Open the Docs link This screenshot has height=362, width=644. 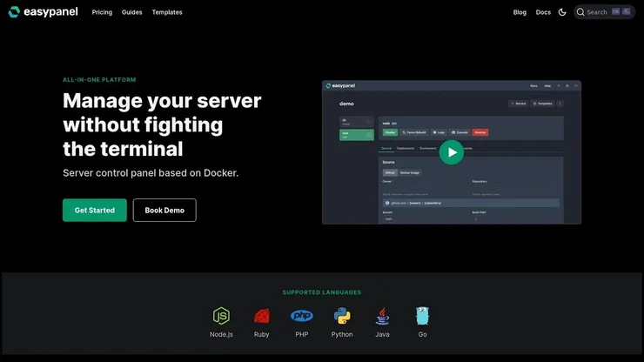(543, 12)
